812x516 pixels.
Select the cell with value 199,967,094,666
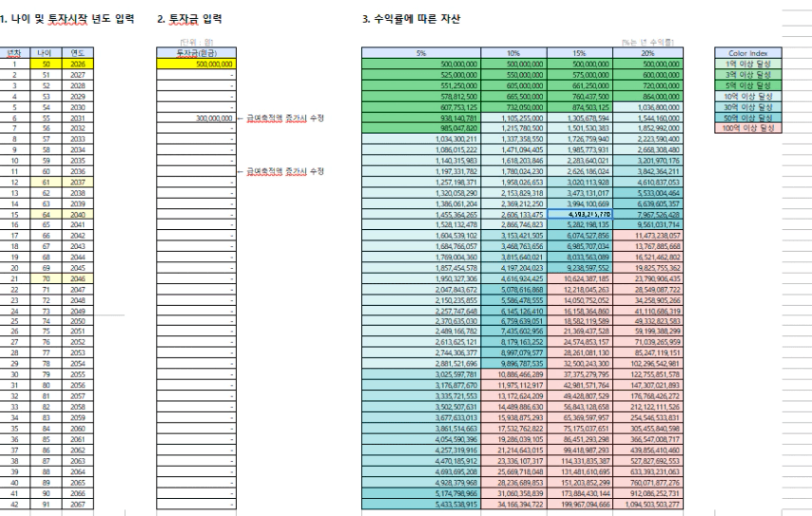pos(580,504)
